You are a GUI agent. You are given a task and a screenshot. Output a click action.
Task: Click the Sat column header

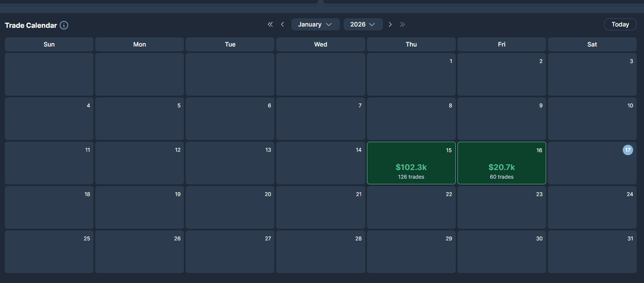pos(592,45)
